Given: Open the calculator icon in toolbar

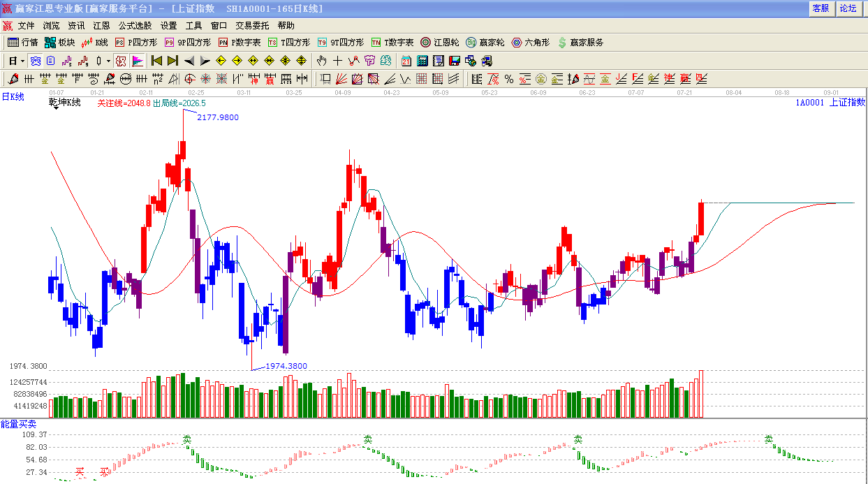Looking at the screenshot, I should coord(422,61).
